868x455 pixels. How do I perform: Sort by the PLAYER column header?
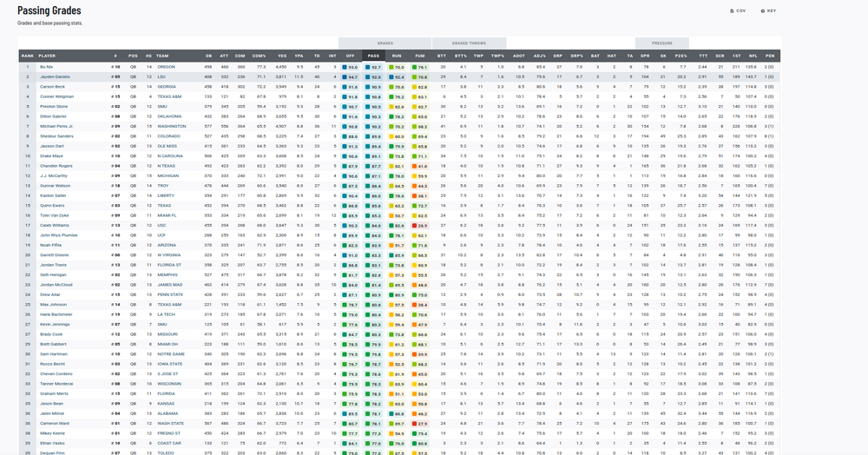pyautogui.click(x=47, y=56)
